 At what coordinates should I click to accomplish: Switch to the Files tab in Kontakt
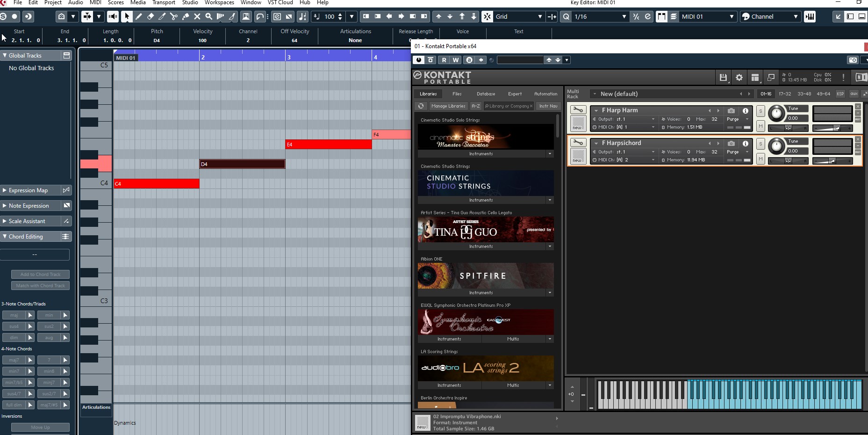[457, 94]
